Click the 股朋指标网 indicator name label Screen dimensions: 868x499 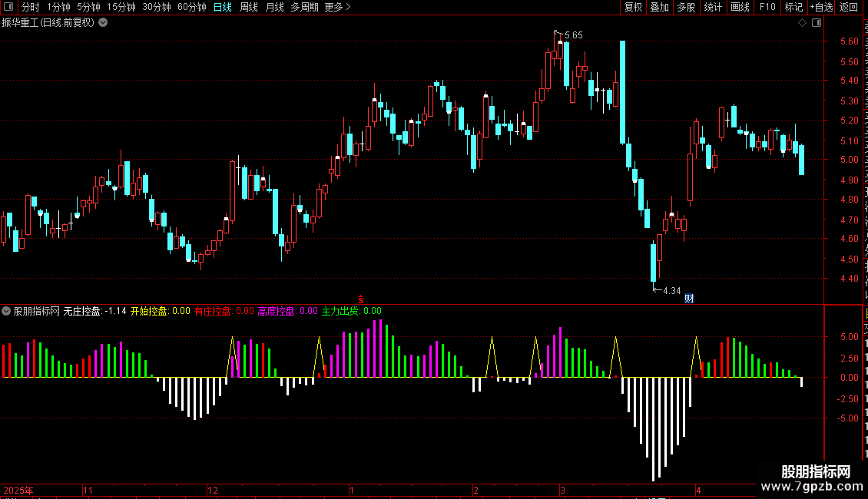(37, 311)
